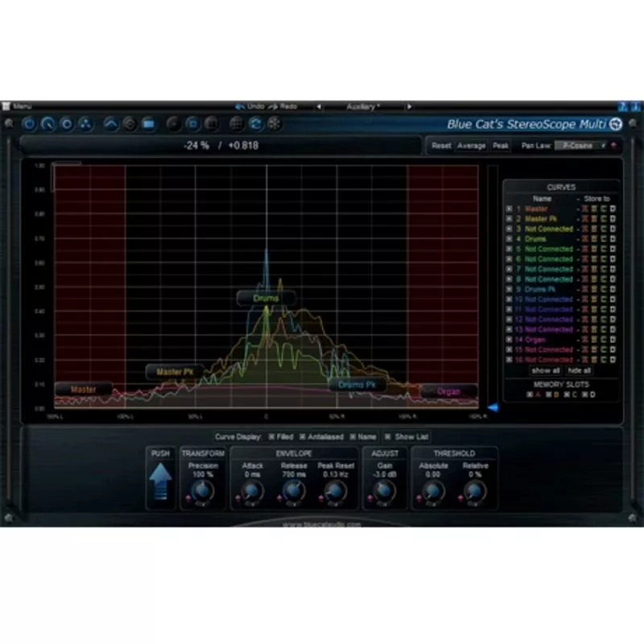This screenshot has width=644, height=644.
Task: Store Drums curve to slot B
Action: click(x=594, y=239)
